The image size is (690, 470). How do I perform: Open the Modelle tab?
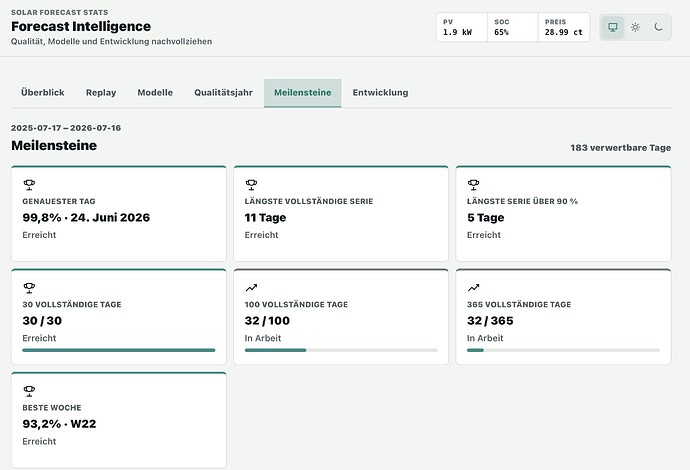point(155,93)
